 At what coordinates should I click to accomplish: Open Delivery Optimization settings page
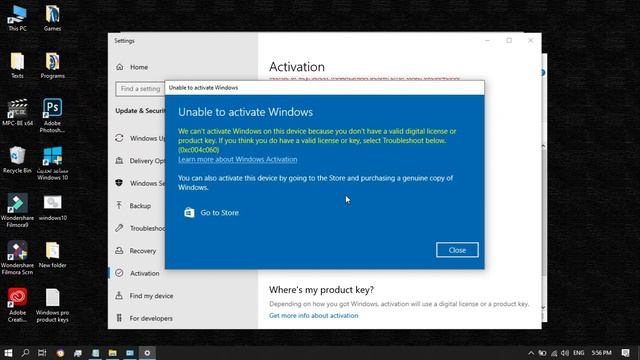(140, 161)
